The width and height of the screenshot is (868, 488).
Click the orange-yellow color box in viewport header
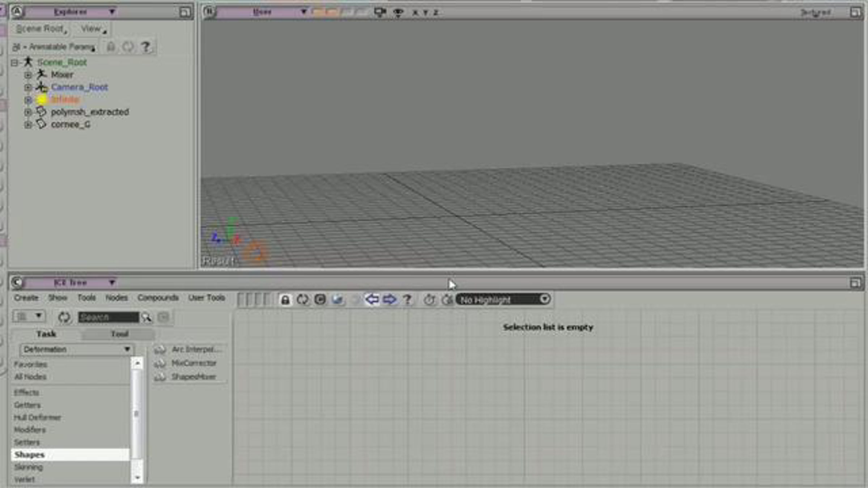point(318,12)
